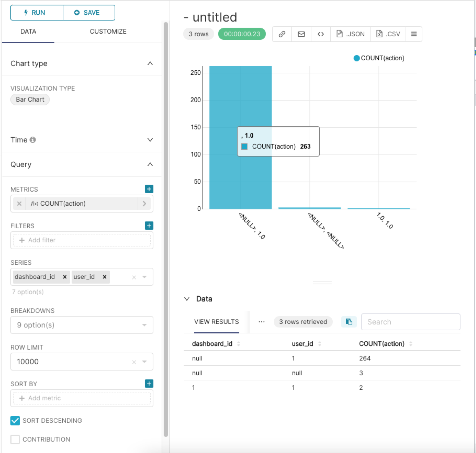Download query results as .JSON
The height and width of the screenshot is (453, 476).
click(x=350, y=34)
